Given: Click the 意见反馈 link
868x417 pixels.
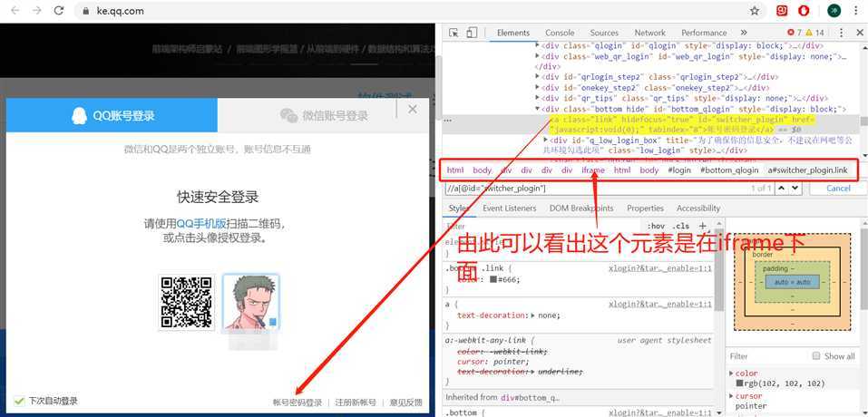Looking at the screenshot, I should 405,402.
